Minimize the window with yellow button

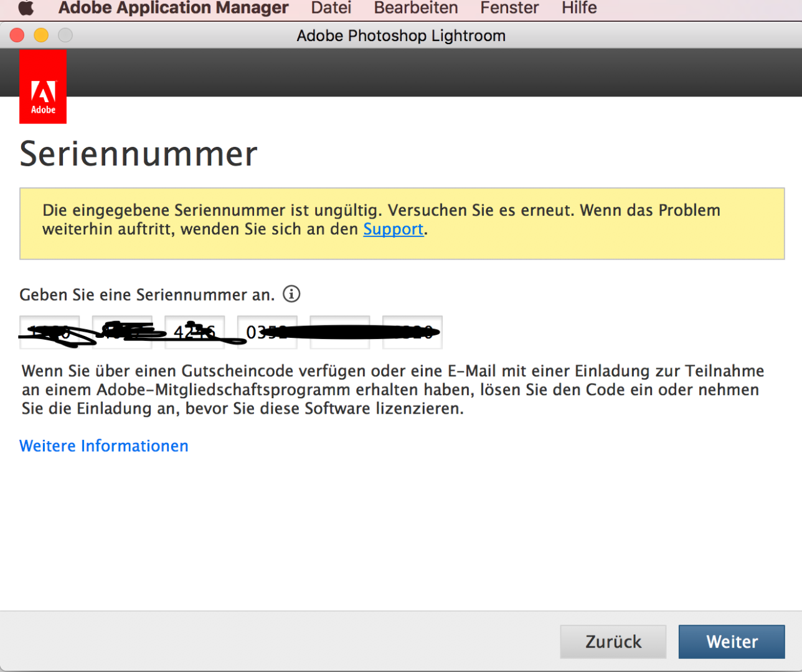[x=41, y=35]
